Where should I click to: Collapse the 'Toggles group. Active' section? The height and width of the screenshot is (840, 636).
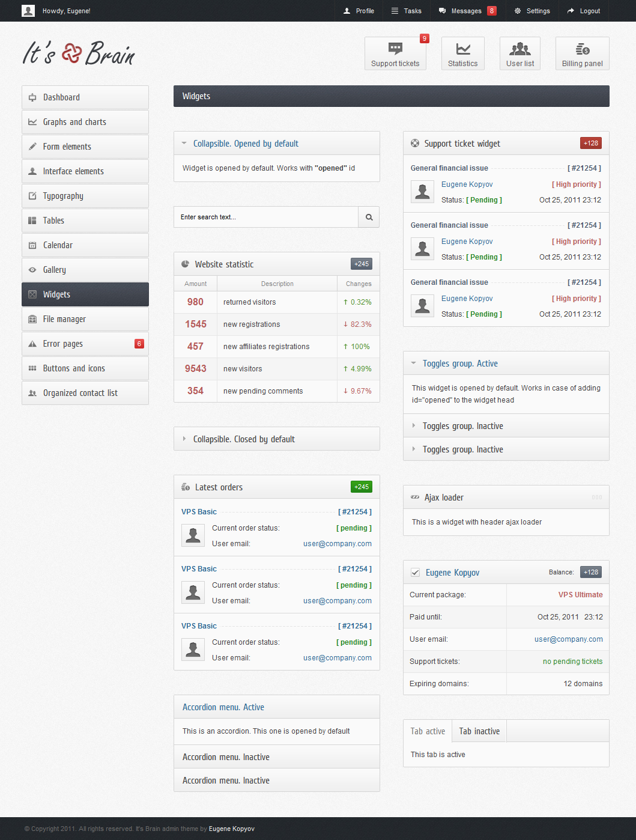(506, 364)
